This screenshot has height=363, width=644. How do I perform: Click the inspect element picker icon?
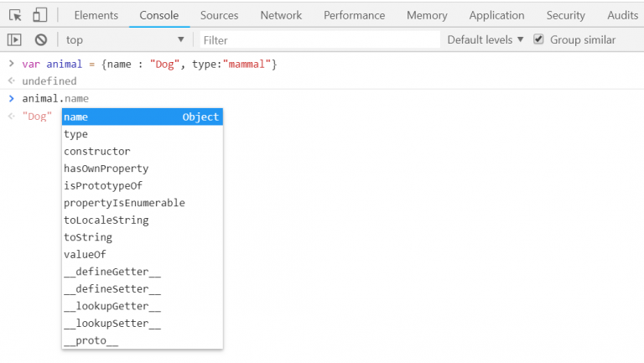(x=16, y=15)
